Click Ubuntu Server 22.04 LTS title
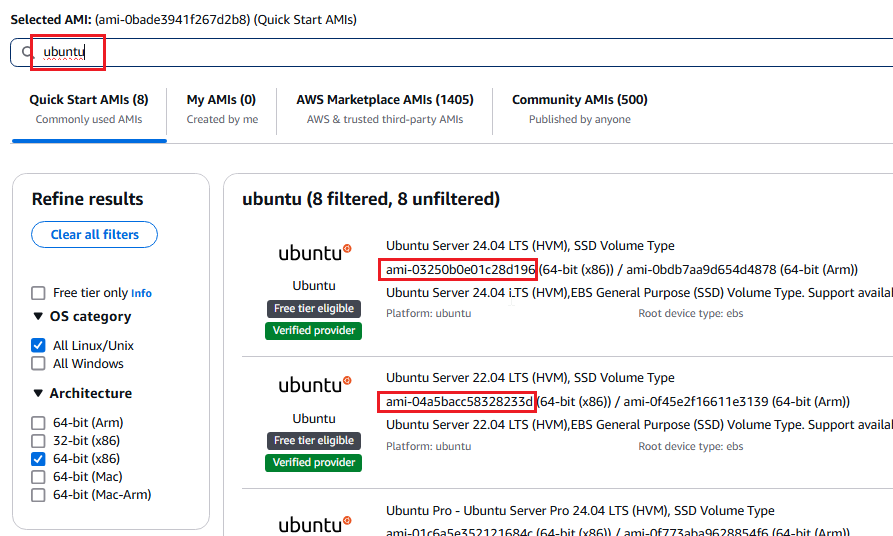 (530, 378)
